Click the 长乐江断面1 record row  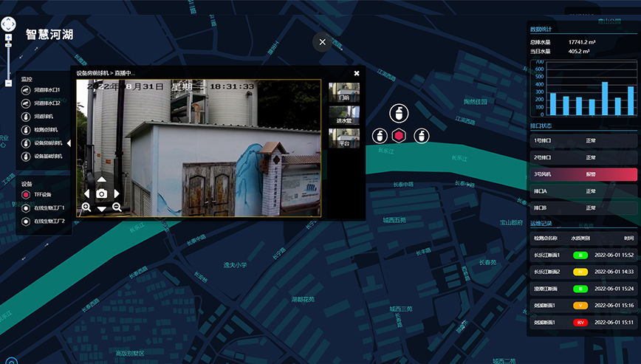(583, 255)
